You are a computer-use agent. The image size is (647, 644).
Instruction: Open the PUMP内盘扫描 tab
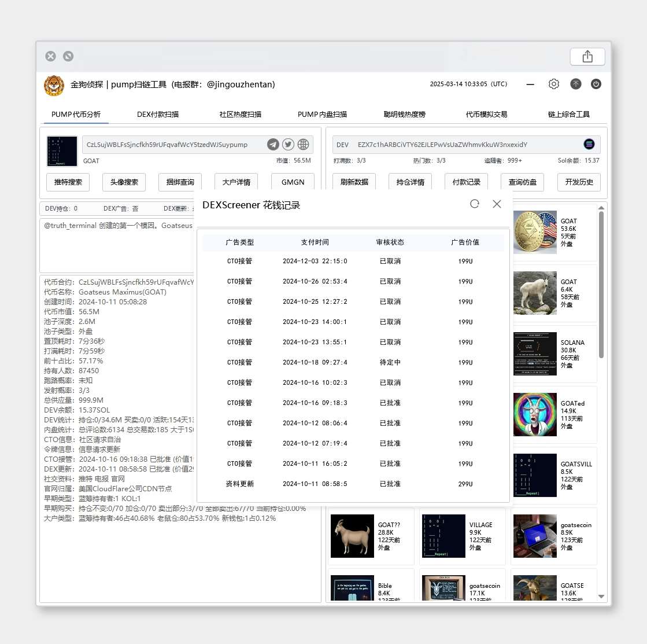322,115
